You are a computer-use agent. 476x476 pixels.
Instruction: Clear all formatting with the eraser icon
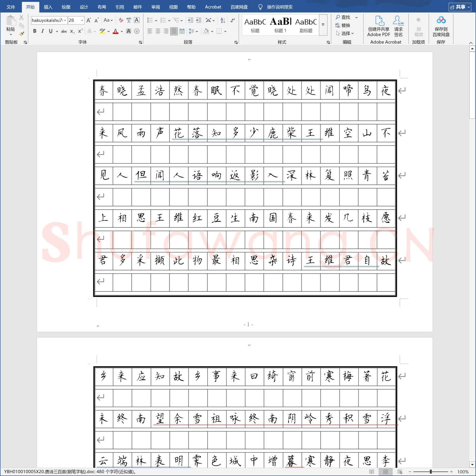pyautogui.click(x=121, y=20)
